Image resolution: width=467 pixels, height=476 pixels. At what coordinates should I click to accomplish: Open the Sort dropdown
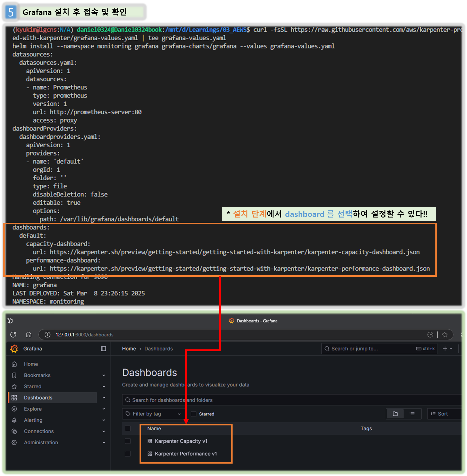pyautogui.click(x=444, y=414)
